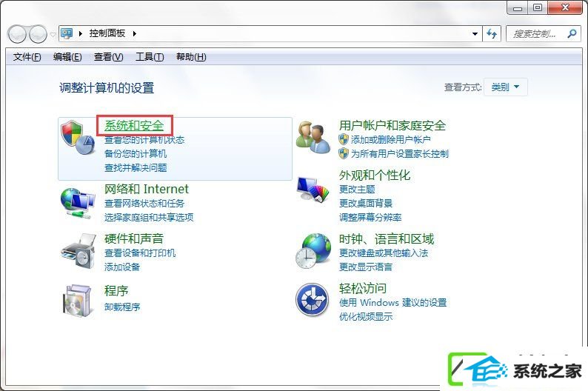Open the 卸载程序 link
The image size is (588, 391).
[x=122, y=307]
